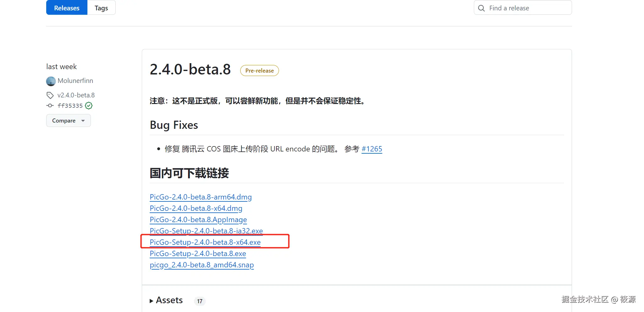Click the search magnifier icon
Viewport: 644px width, 312px height.
[x=481, y=8]
